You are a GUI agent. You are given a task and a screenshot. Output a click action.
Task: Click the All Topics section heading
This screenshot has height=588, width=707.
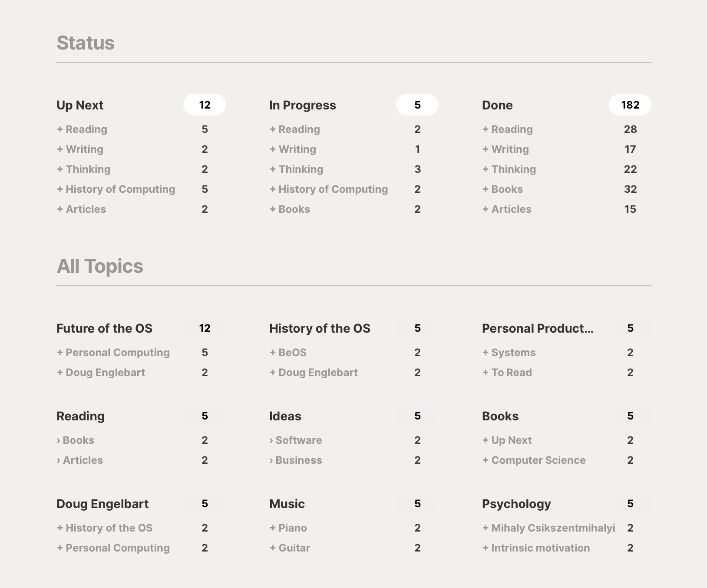(x=100, y=266)
